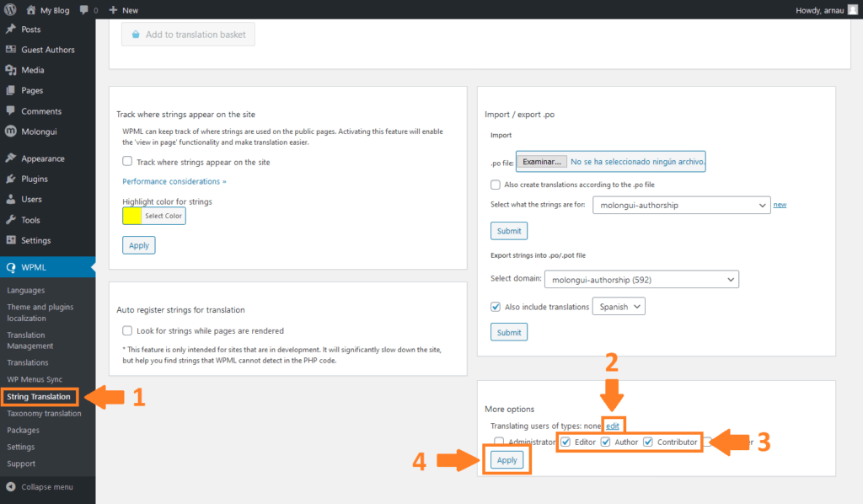Image resolution: width=863 pixels, height=504 pixels.
Task: Click the user avatar next to Howdy, arnau
Action: (x=853, y=10)
